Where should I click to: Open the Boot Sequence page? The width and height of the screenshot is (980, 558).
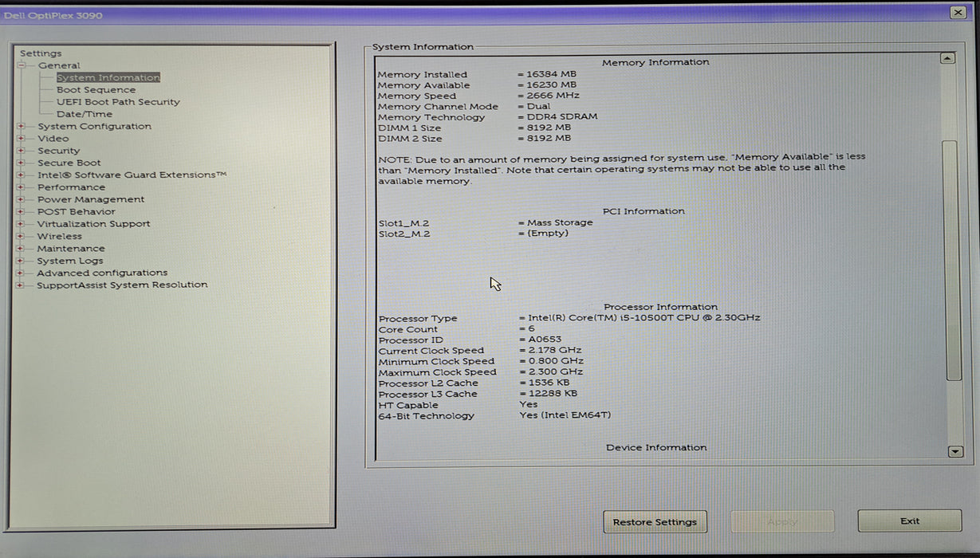(96, 90)
